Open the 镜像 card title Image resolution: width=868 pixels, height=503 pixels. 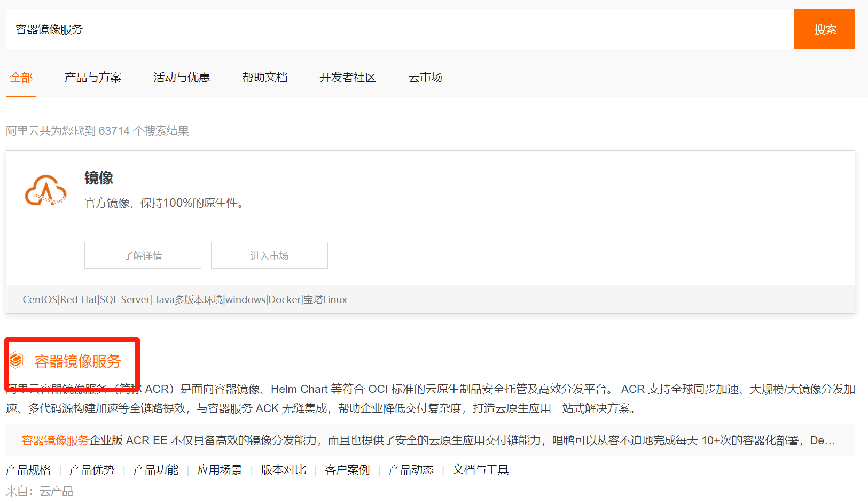pos(99,178)
